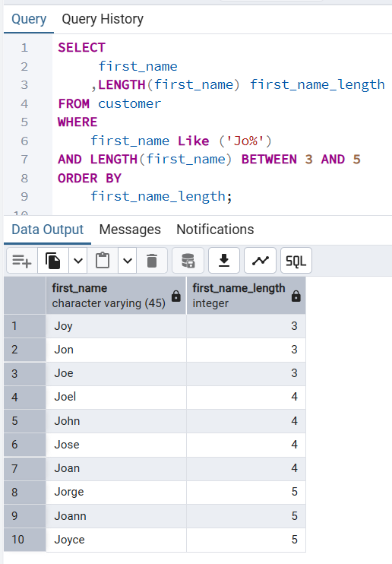This screenshot has height=564, width=392.
Task: Open the copy options dropdown arrow
Action: coord(78,261)
